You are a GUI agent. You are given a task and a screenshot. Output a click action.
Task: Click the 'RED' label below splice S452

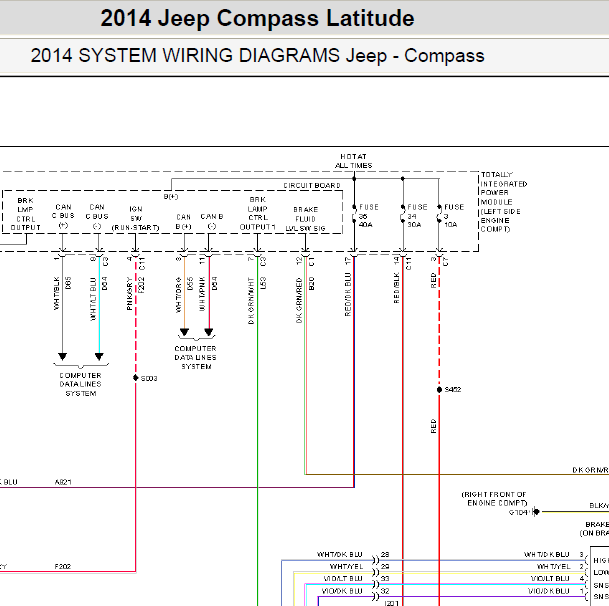433,426
